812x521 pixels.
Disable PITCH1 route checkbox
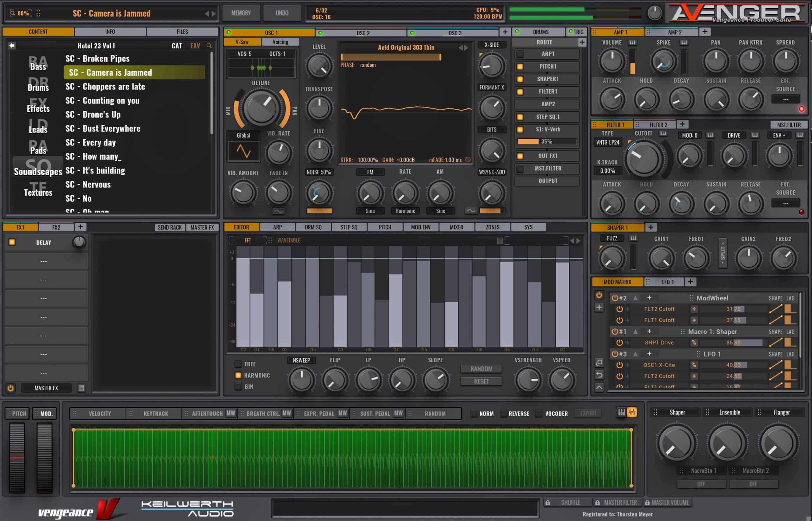tap(520, 66)
